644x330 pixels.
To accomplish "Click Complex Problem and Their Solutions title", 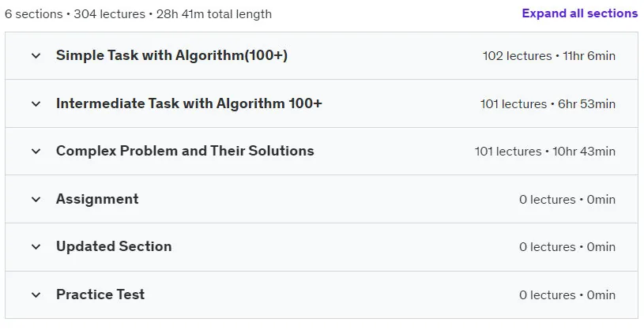I will coord(185,151).
